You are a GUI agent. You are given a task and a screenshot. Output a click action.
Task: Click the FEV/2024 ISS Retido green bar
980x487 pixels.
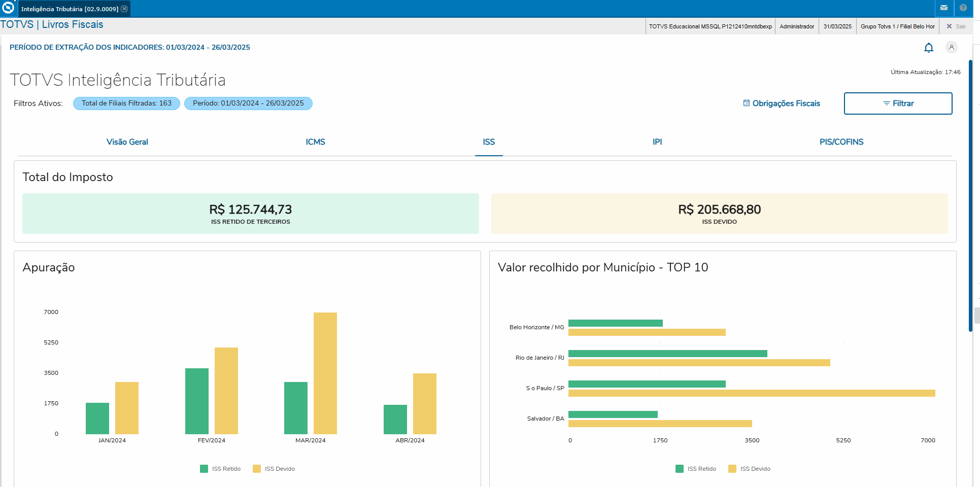[x=197, y=401]
